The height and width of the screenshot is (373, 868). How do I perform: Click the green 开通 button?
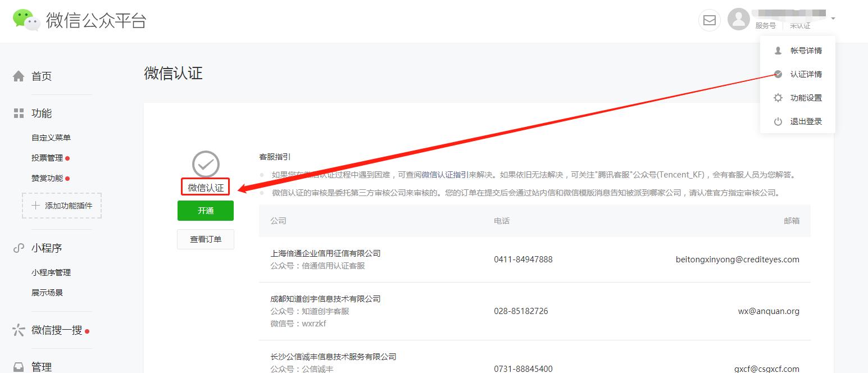click(206, 211)
